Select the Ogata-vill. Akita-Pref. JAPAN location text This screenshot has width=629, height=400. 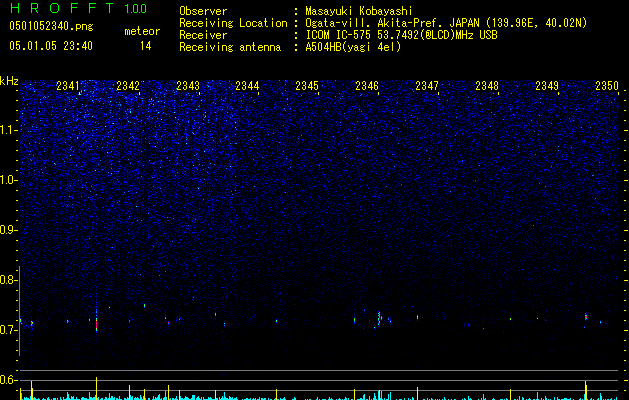446,23
